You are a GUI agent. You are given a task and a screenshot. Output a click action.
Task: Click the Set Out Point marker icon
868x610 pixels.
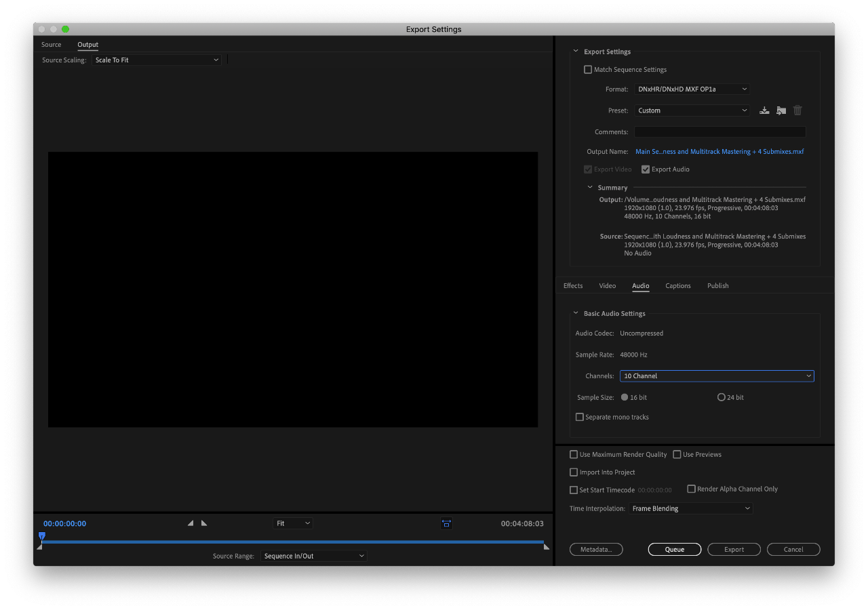click(204, 523)
